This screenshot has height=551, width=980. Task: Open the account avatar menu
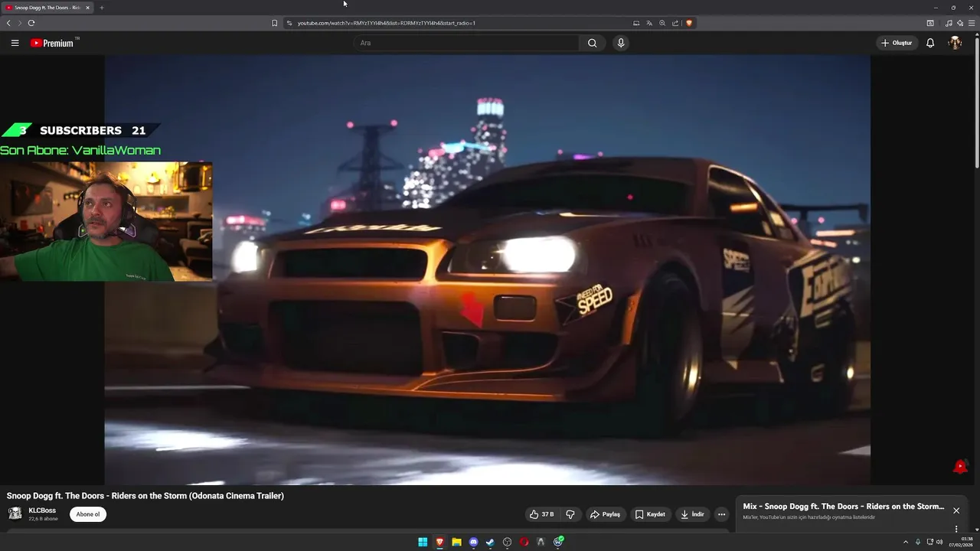(x=955, y=43)
